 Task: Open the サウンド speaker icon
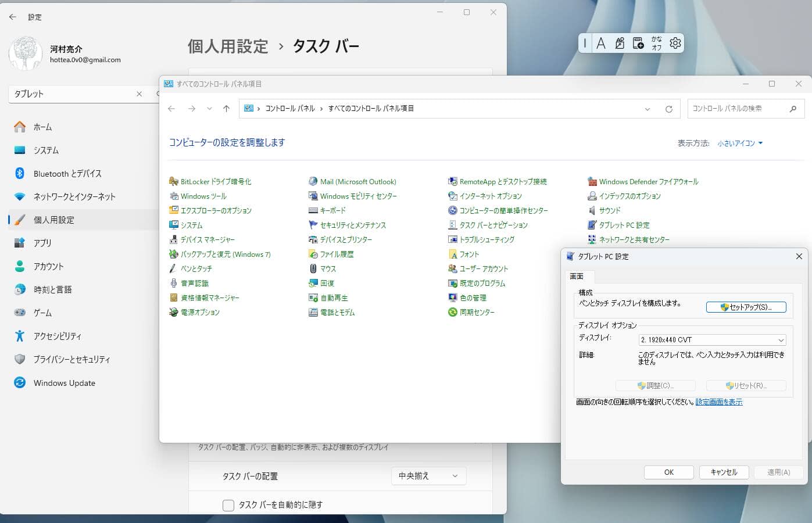pyautogui.click(x=592, y=210)
